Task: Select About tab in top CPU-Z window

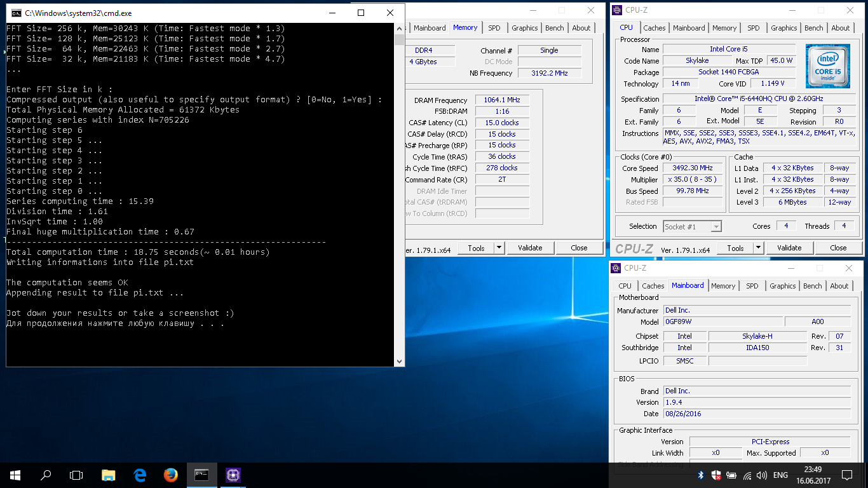Action: [841, 28]
